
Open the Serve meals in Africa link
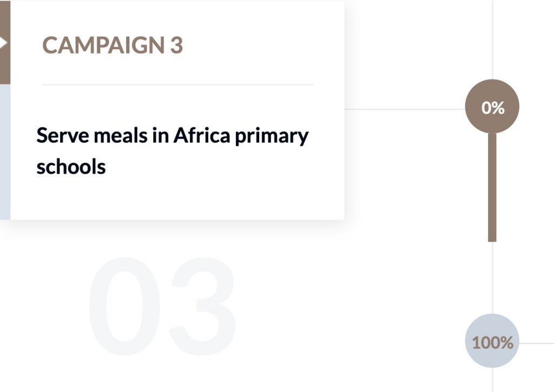pos(172,150)
